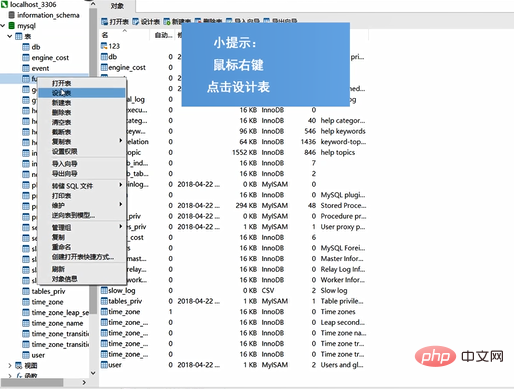
Task: Click the 设计表 toolbar label
Action: 150,22
